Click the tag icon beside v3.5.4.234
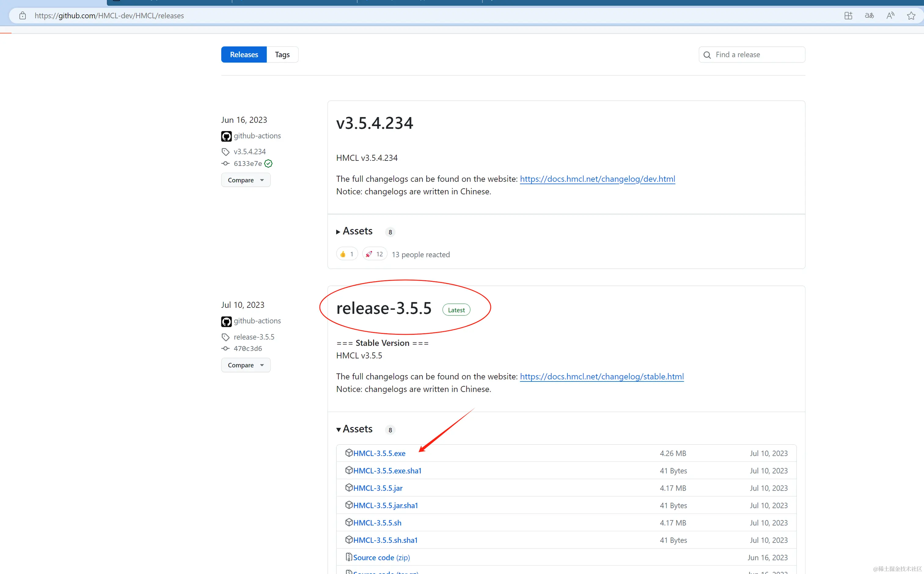Image resolution: width=924 pixels, height=574 pixels. [x=226, y=152]
